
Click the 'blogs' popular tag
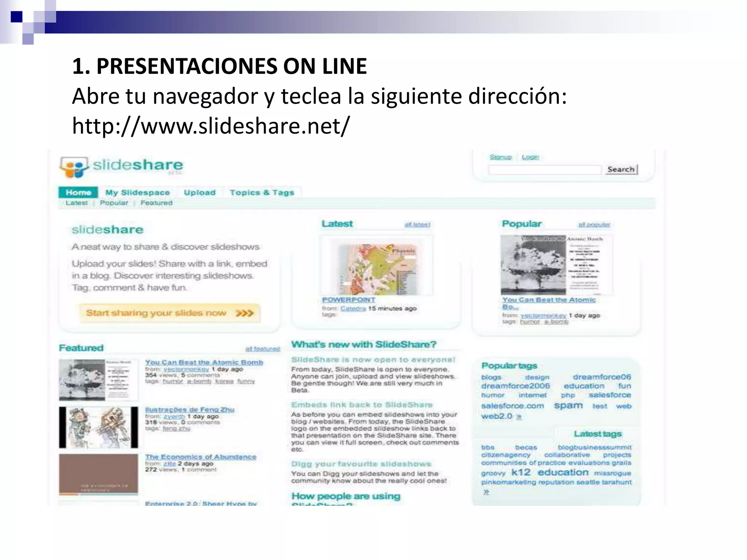click(491, 377)
